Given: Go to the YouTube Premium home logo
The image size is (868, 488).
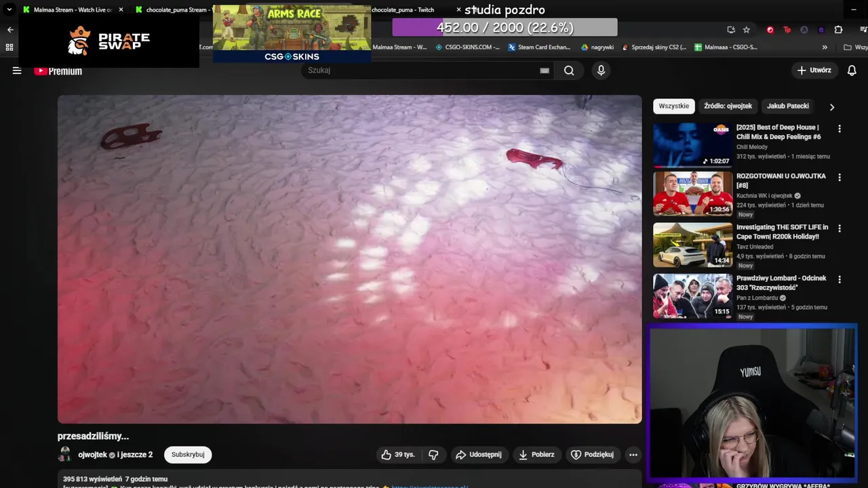Looking at the screenshot, I should click(x=58, y=71).
